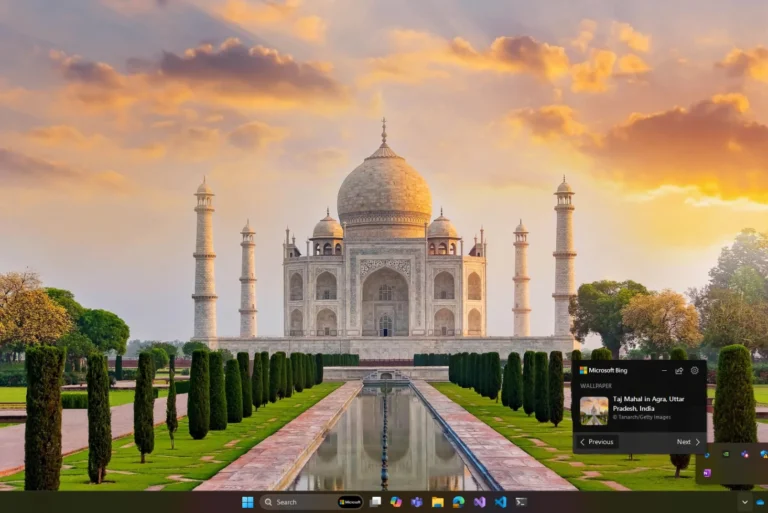The width and height of the screenshot is (768, 513).
Task: Launch Visual Studio Code from the taskbar
Action: [501, 502]
